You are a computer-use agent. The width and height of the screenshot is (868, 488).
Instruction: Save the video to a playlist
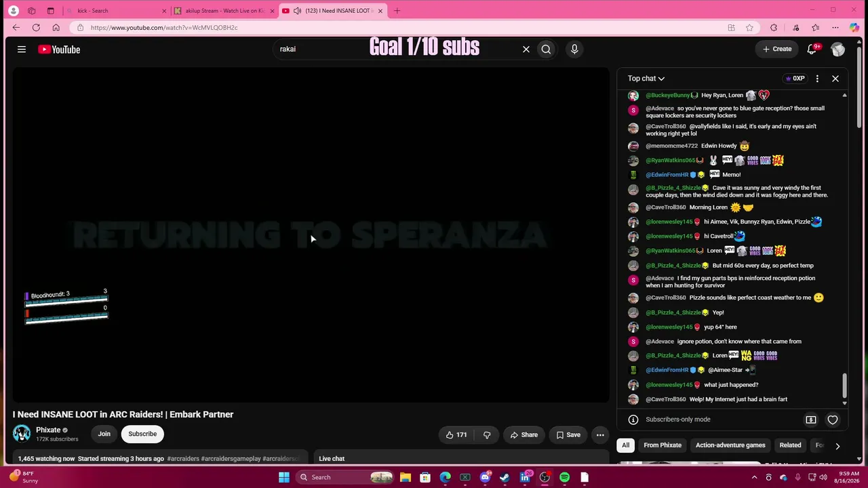point(568,435)
